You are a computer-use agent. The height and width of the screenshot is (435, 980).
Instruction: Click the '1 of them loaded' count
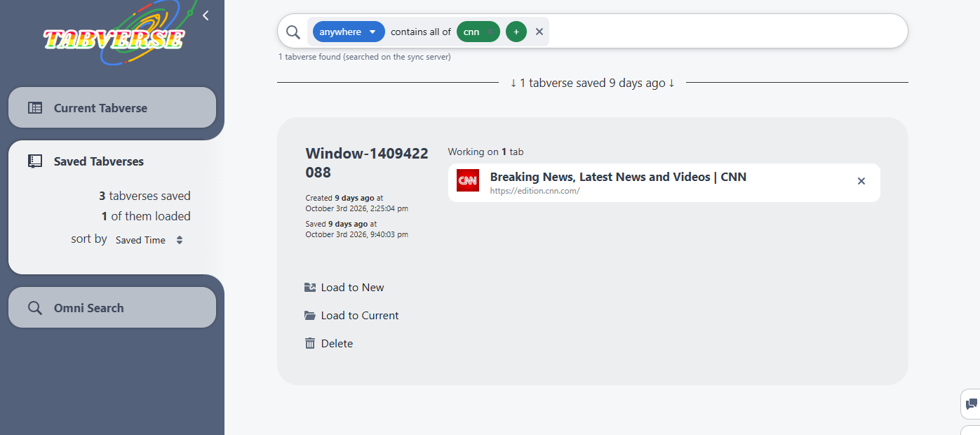tap(146, 216)
